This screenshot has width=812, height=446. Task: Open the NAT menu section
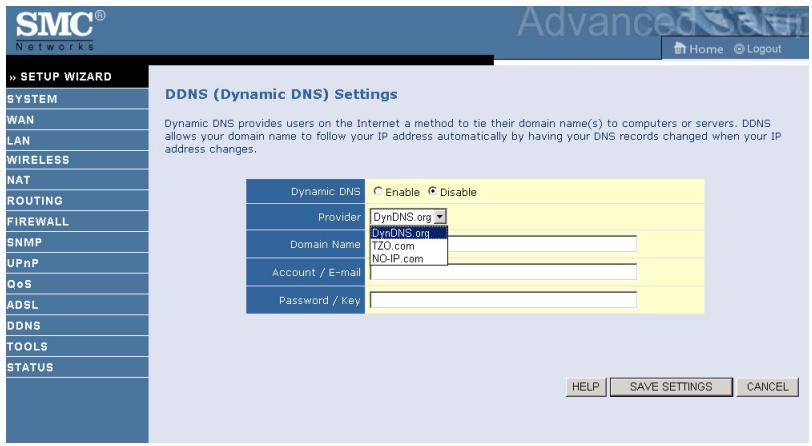(77, 180)
